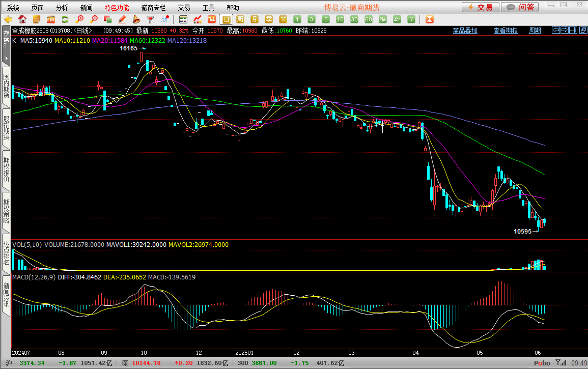Open the orange 画 drawing icon

click(x=429, y=19)
